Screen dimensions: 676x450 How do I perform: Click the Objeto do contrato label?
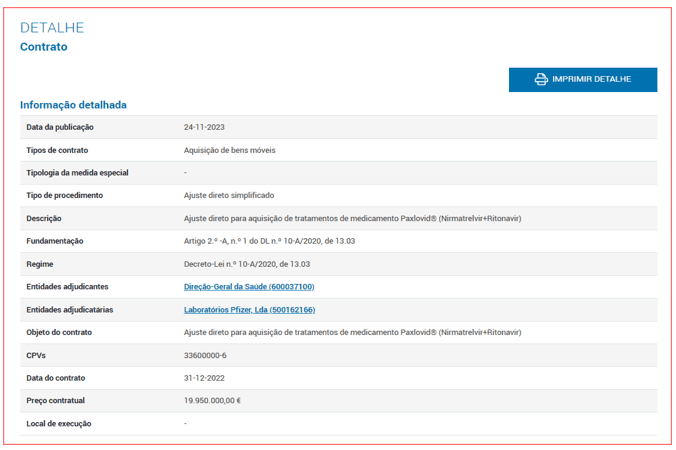pos(61,332)
